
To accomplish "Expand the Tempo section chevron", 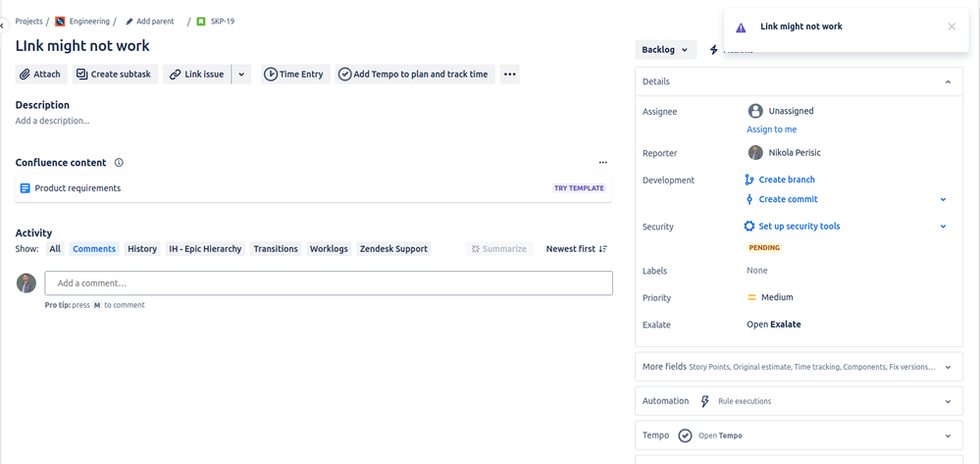I will [x=948, y=436].
